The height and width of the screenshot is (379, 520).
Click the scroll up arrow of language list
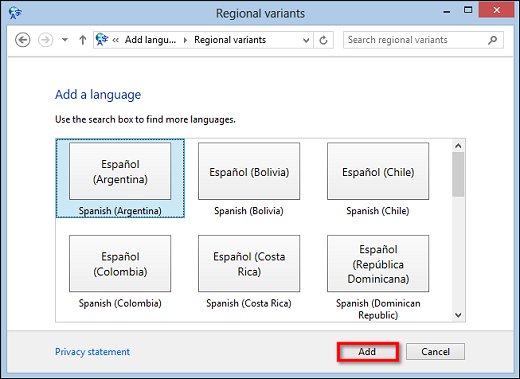(x=458, y=146)
